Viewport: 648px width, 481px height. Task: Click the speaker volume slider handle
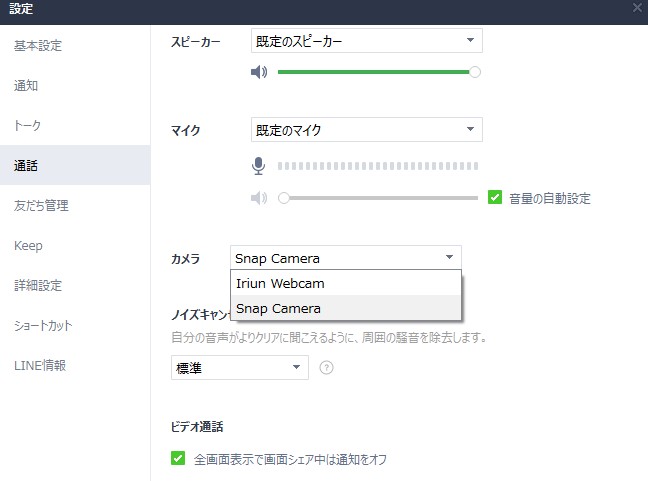pyautogui.click(x=475, y=72)
